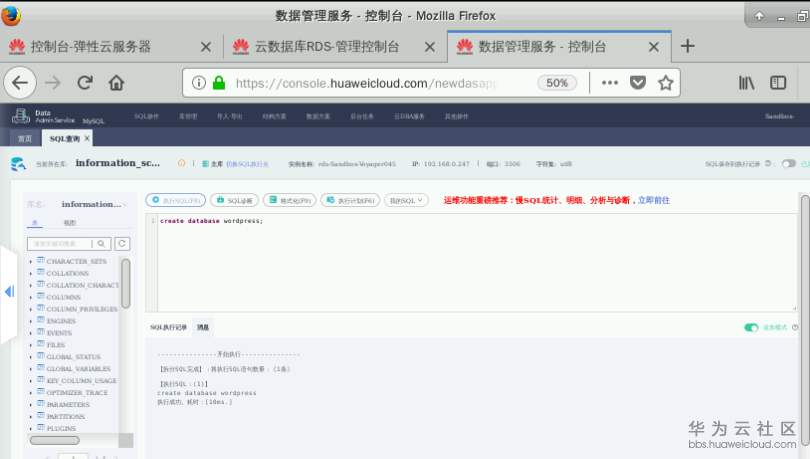Open the Firefox home page icon
The height and width of the screenshot is (459, 810).
pos(116,83)
